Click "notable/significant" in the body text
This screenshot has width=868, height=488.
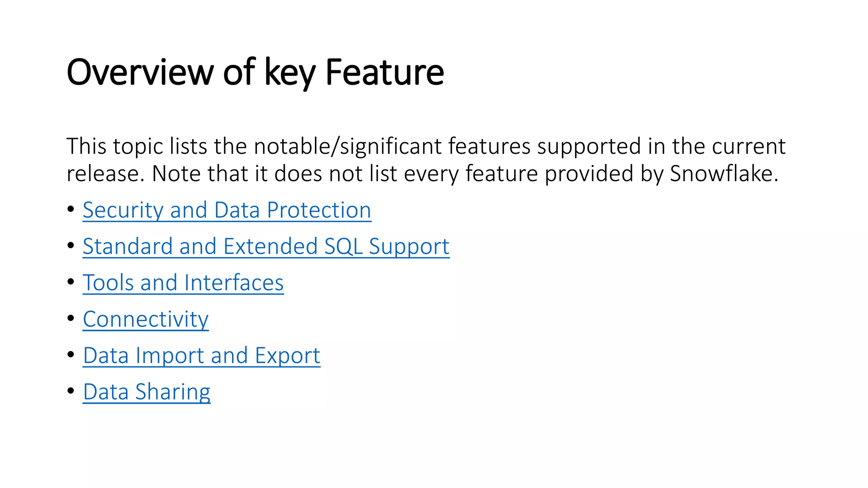[x=348, y=147]
